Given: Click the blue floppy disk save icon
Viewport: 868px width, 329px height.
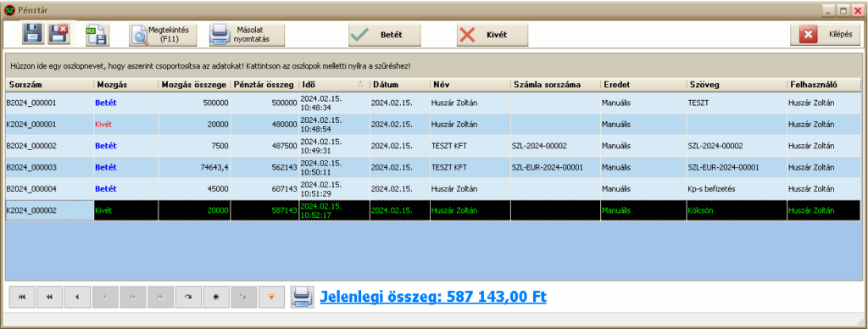Looking at the screenshot, I should (x=33, y=34).
